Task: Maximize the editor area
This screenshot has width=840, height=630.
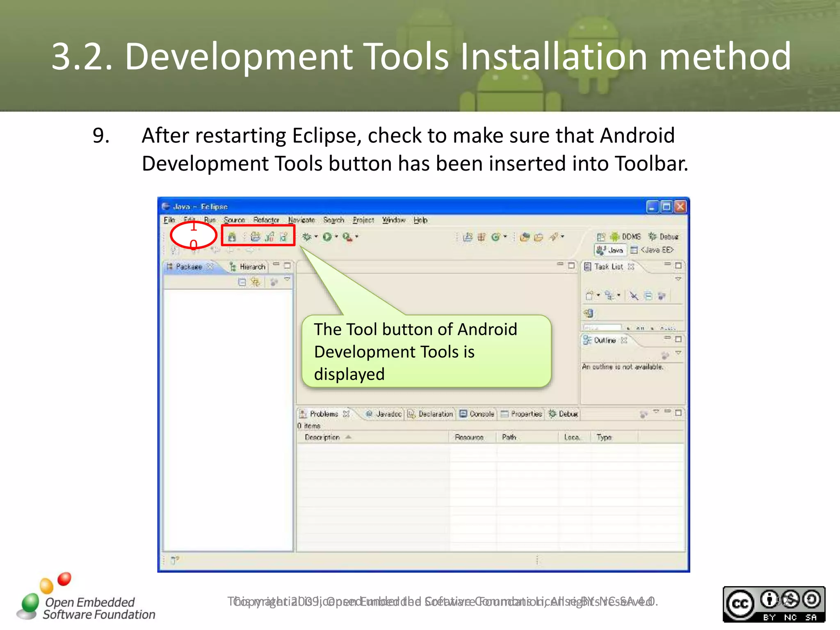Action: tap(571, 265)
